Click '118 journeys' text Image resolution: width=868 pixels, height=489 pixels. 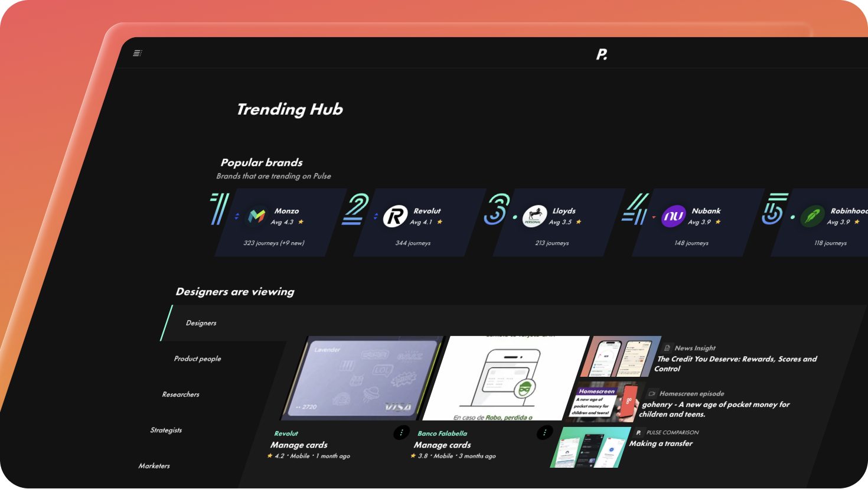[x=830, y=243]
